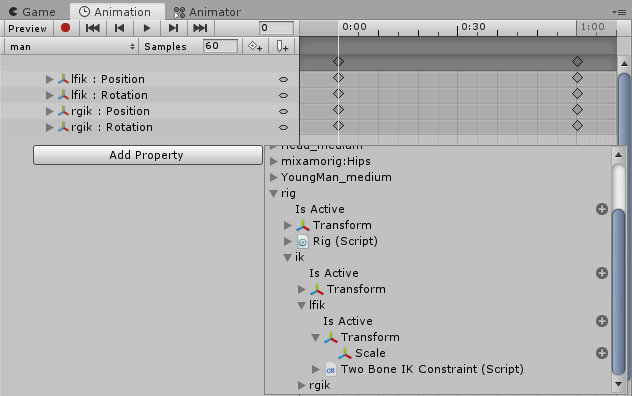632x396 pixels.
Task: Add the lfik Scale property
Action: click(x=602, y=353)
